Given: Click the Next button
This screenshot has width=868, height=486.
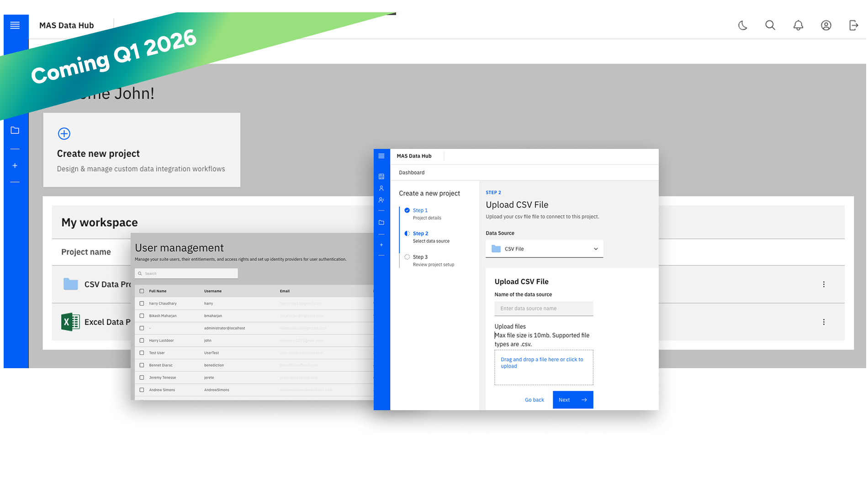Looking at the screenshot, I should (x=572, y=400).
